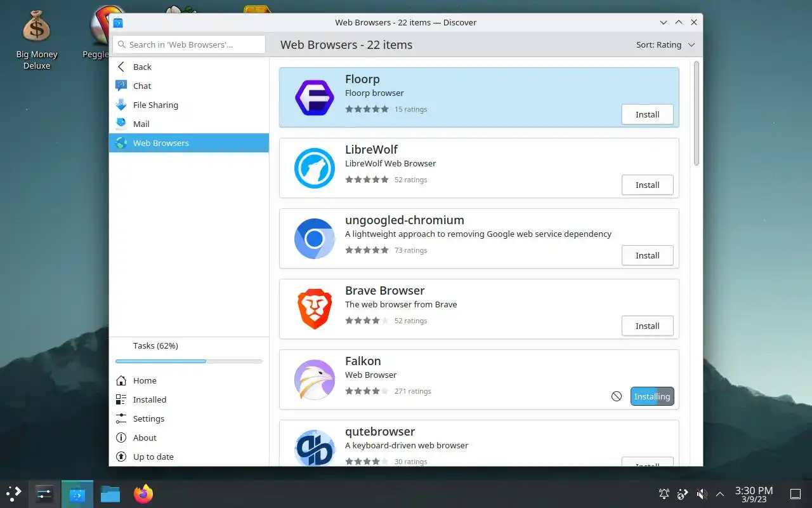Go to the Home page
Screen dimensions: 812x508
click(x=189, y=380)
